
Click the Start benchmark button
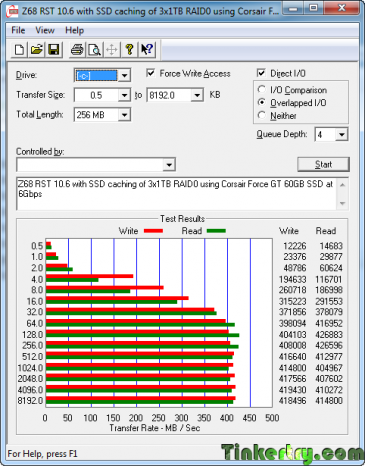click(323, 164)
